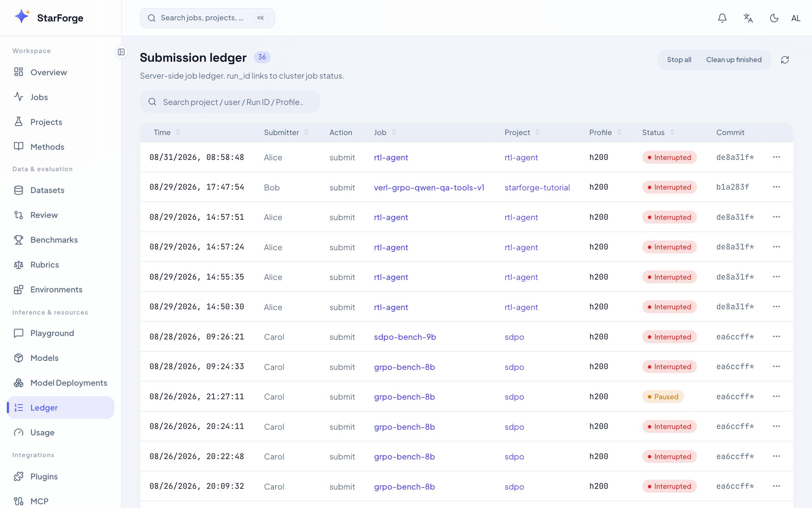812x508 pixels.
Task: Go to Review section
Action: click(x=61, y=215)
